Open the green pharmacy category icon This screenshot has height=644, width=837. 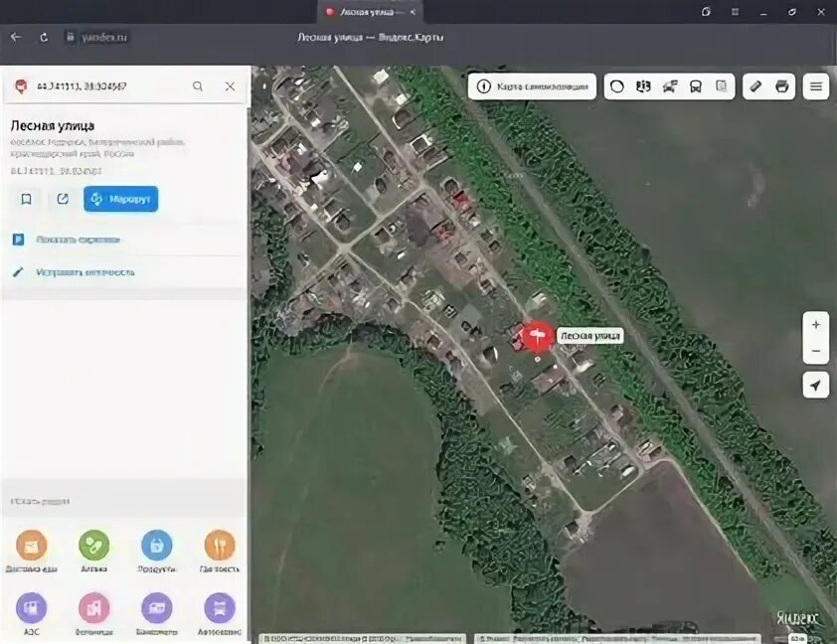coord(94,546)
